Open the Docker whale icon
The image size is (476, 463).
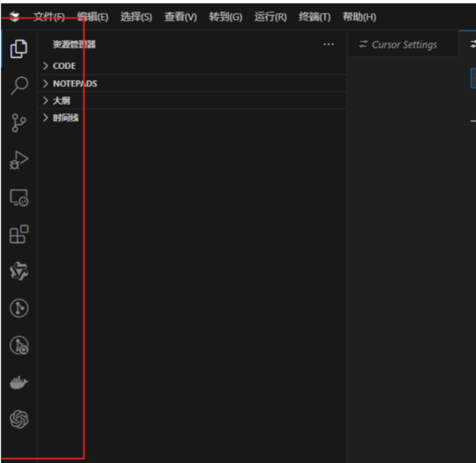pyautogui.click(x=18, y=383)
